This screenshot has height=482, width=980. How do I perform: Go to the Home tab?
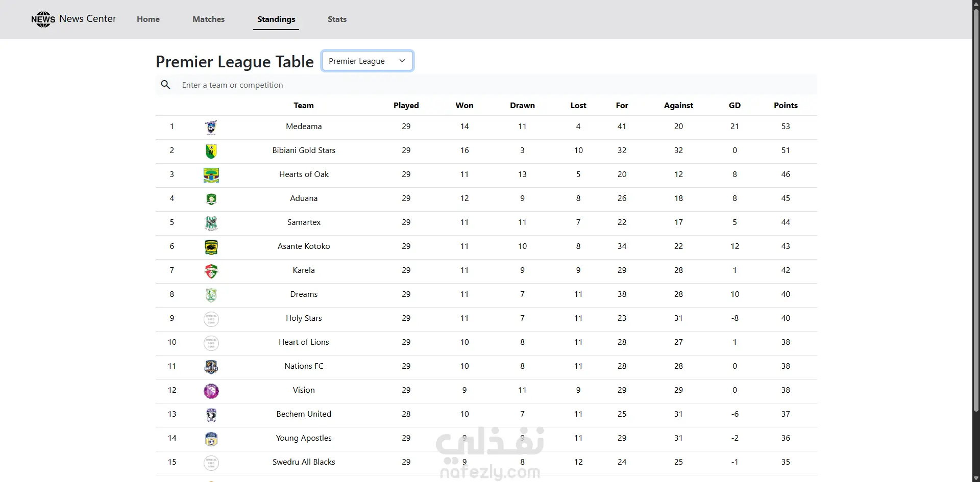tap(148, 19)
